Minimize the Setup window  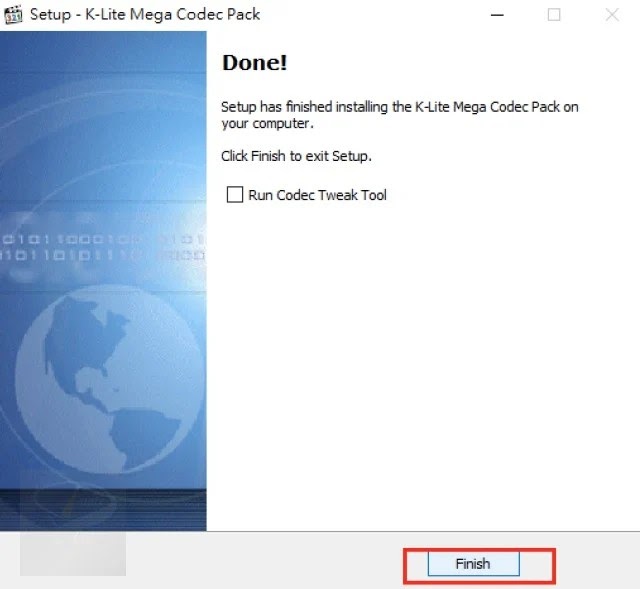click(497, 15)
